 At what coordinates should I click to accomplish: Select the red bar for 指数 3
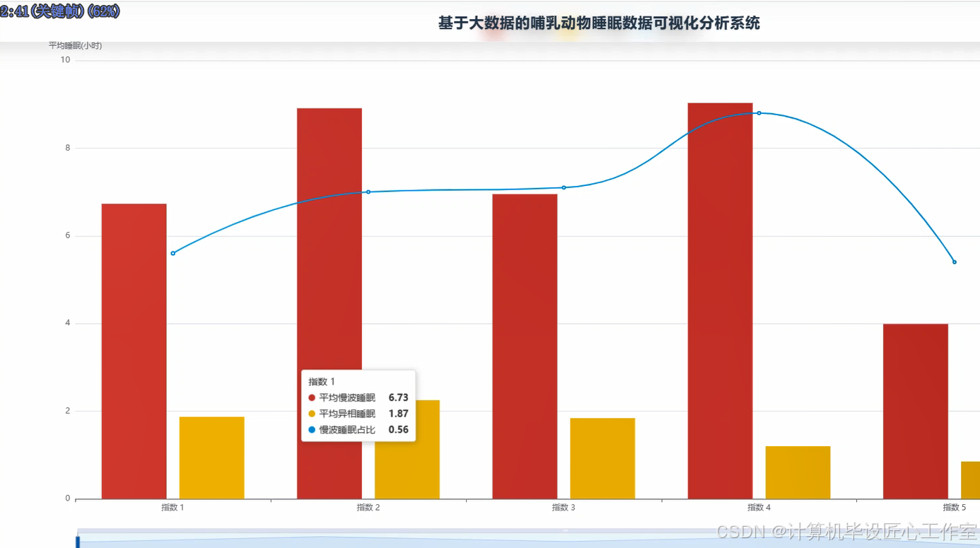tap(525, 346)
